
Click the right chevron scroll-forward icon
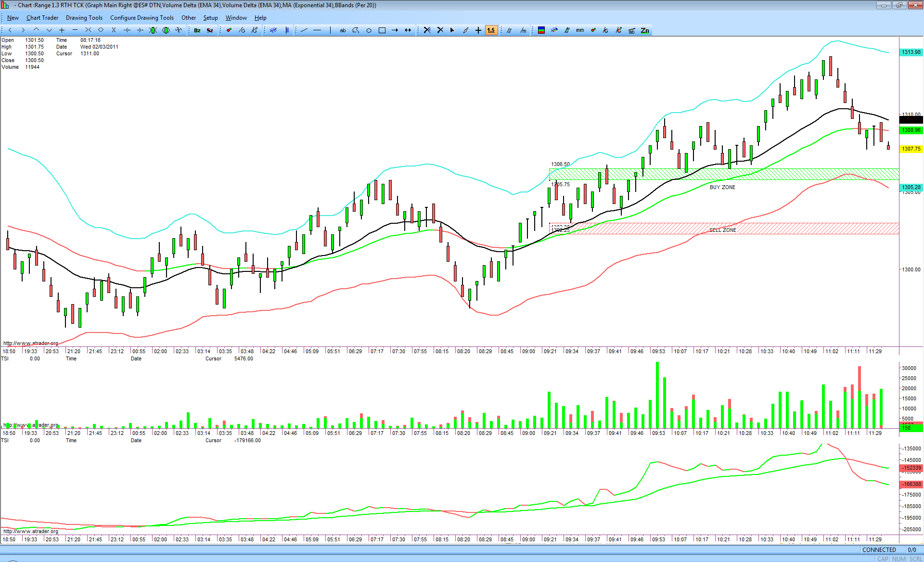pyautogui.click(x=23, y=30)
